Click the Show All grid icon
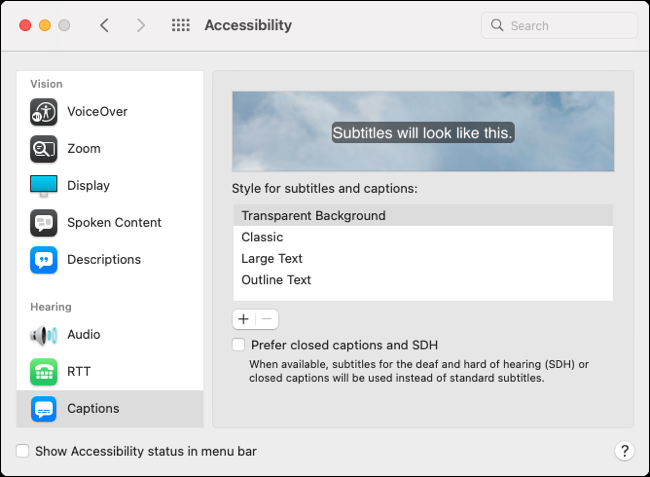650x477 pixels. pos(181,26)
